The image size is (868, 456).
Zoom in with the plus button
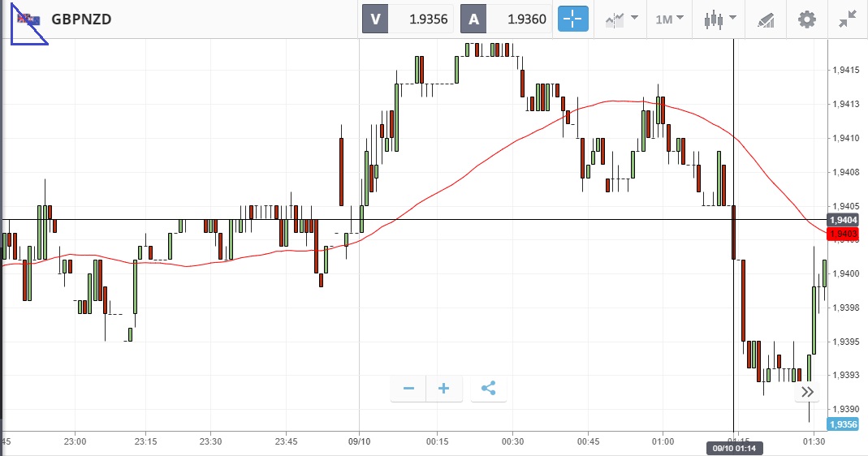(444, 389)
